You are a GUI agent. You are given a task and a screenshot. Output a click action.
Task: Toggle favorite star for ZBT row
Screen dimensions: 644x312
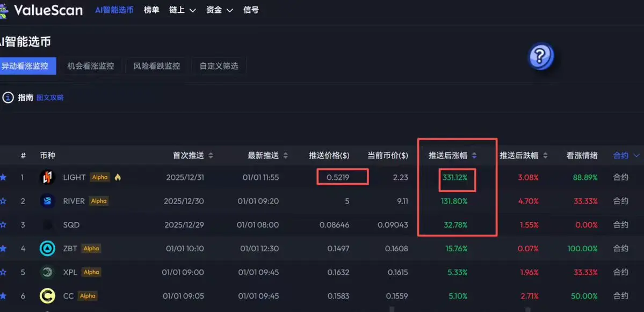pos(3,249)
